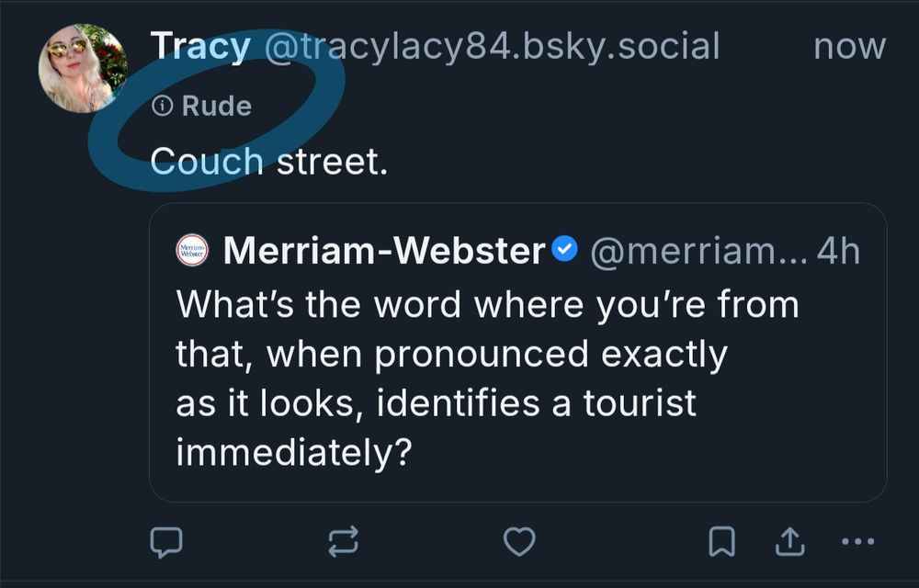
Task: Open the three-dot more options menu
Action: (x=858, y=542)
